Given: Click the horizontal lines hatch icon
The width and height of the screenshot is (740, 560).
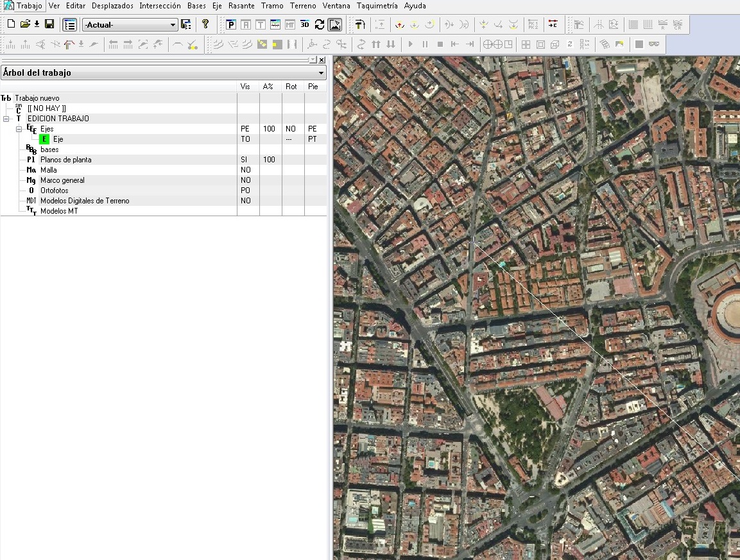Looking at the screenshot, I should 633,24.
